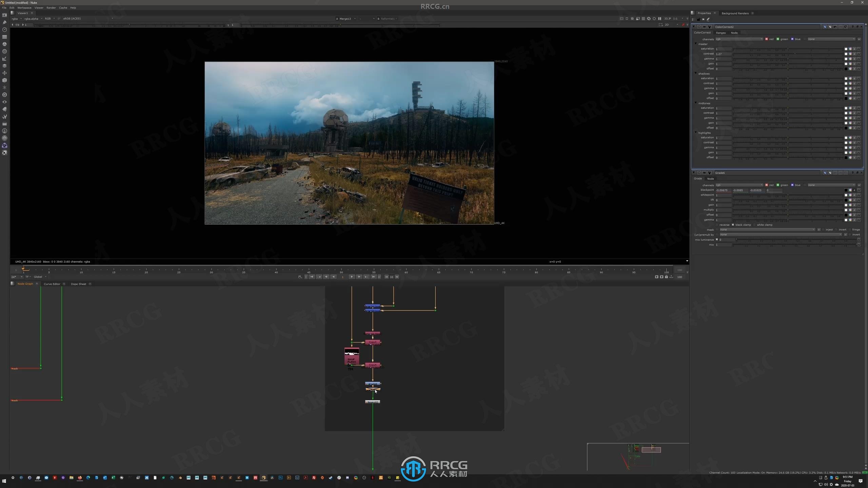This screenshot has height=488, width=868.
Task: Select the Premult2 node in graph
Action: tap(373, 402)
